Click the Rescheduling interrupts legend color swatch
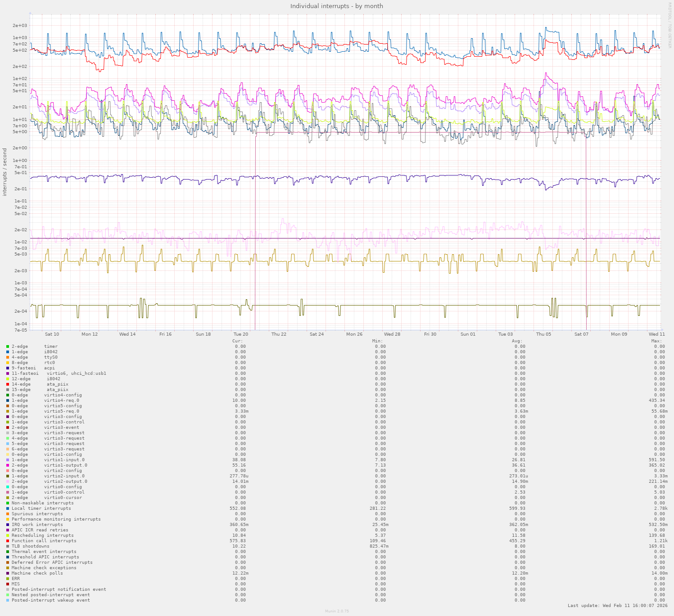This screenshot has height=616, width=674. (8, 535)
